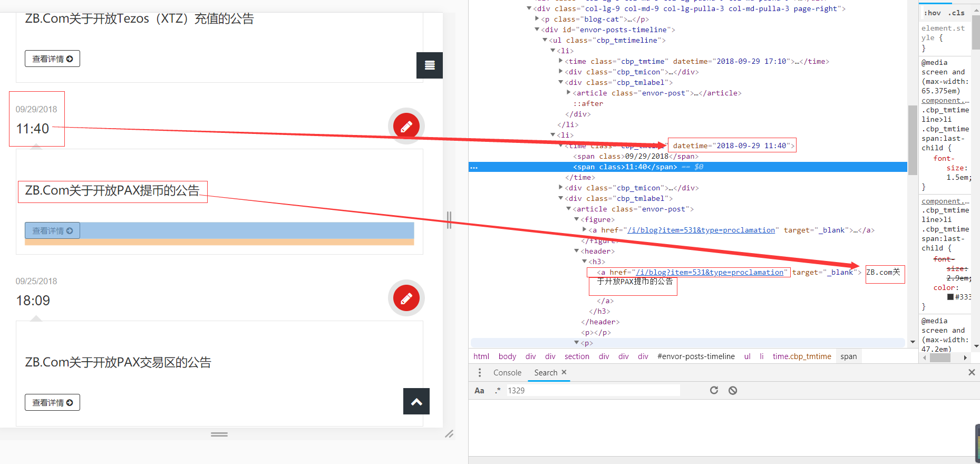The width and height of the screenshot is (980, 464).
Task: Click the hamburger menu icon on webpage
Action: click(430, 65)
